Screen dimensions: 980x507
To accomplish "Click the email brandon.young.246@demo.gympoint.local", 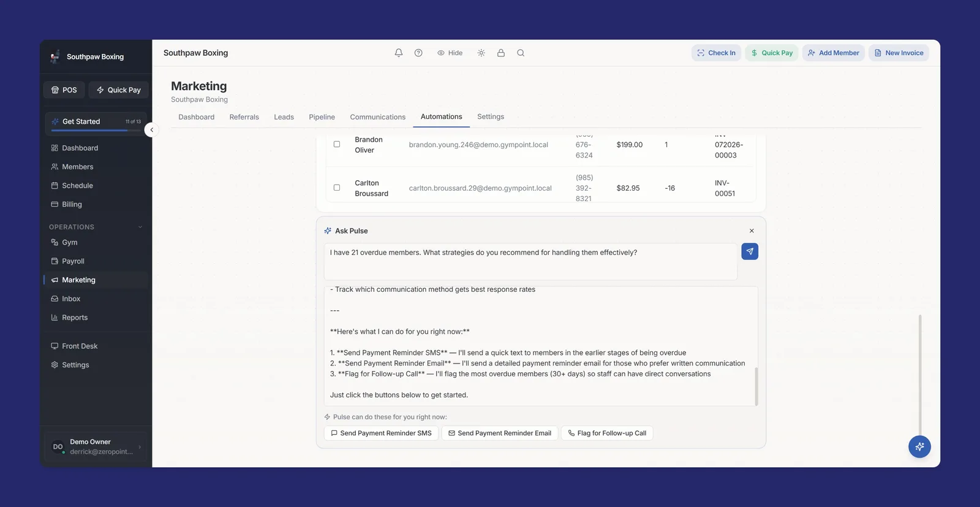I will pos(478,145).
